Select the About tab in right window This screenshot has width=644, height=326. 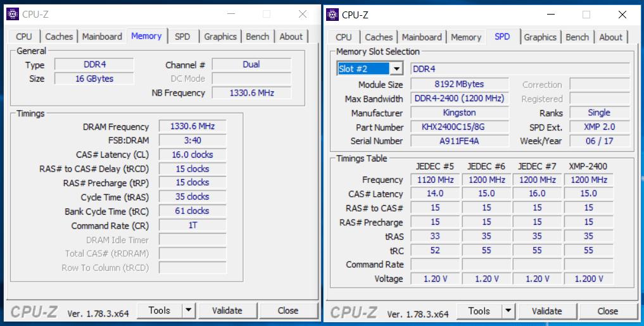[x=610, y=37]
